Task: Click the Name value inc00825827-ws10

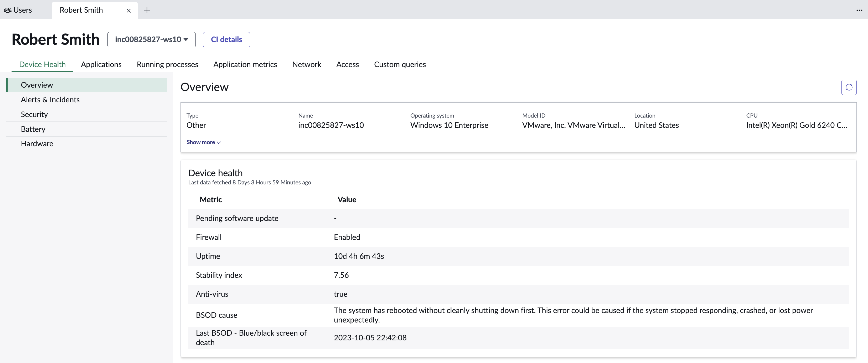Action: tap(331, 125)
